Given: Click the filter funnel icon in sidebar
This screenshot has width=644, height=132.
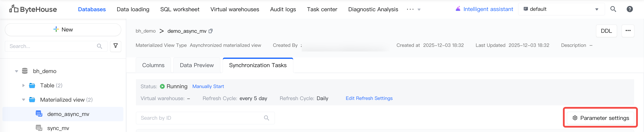Looking at the screenshot, I should pos(116,46).
